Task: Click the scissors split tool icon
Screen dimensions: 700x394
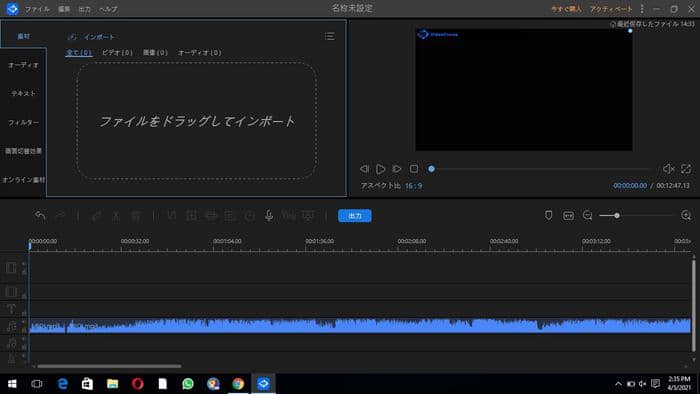Action: [116, 216]
